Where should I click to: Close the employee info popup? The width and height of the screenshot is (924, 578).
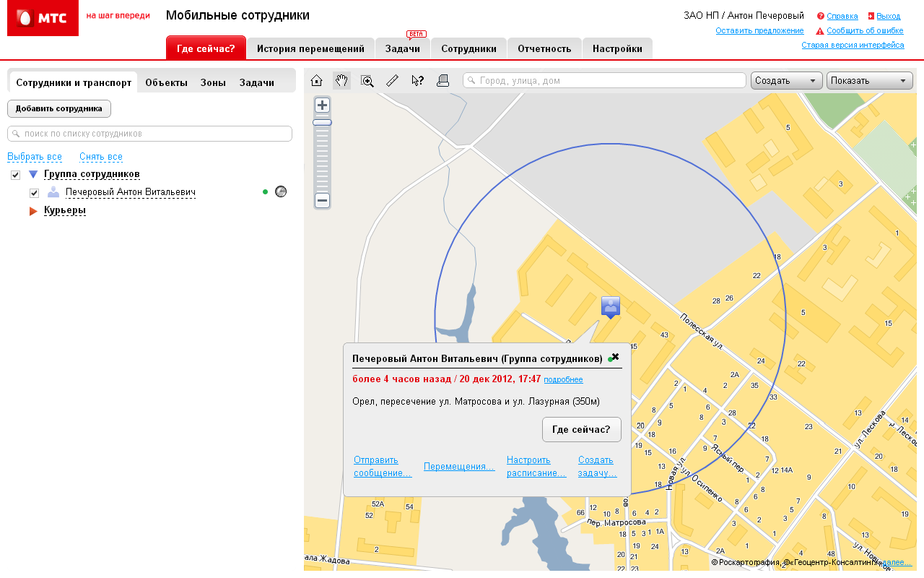[615, 357]
